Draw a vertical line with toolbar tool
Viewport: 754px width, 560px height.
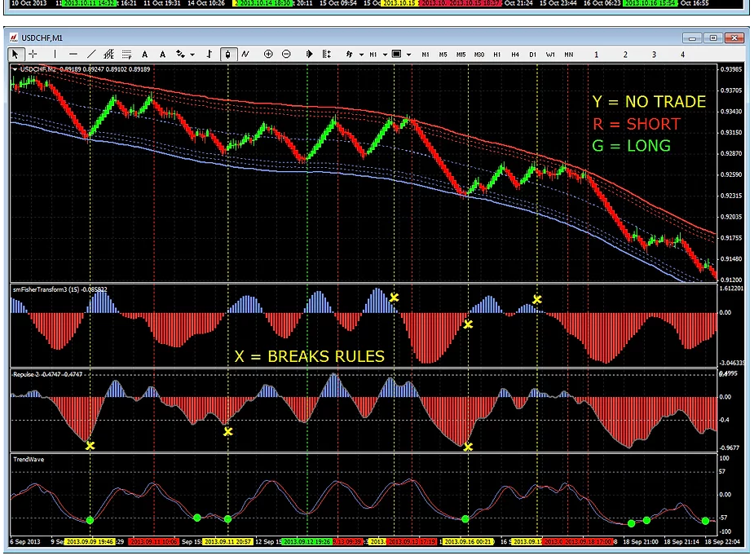tap(55, 55)
